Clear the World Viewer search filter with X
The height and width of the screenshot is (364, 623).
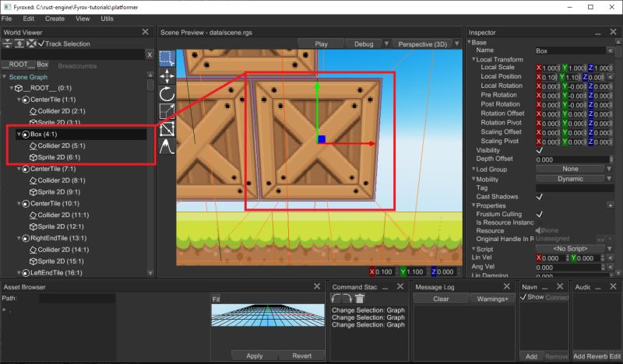150,54
